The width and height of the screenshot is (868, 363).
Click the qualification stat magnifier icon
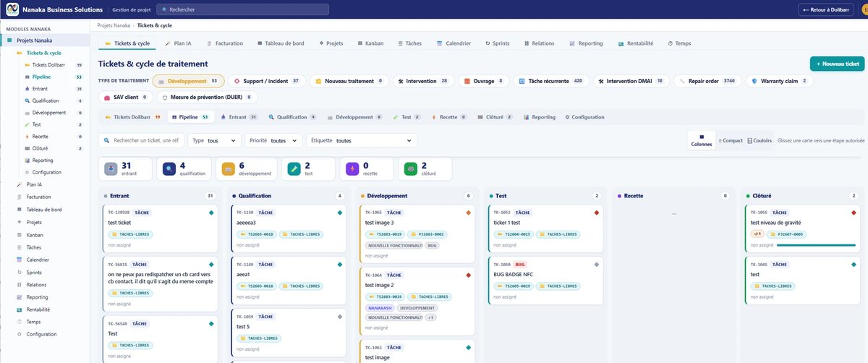click(170, 168)
